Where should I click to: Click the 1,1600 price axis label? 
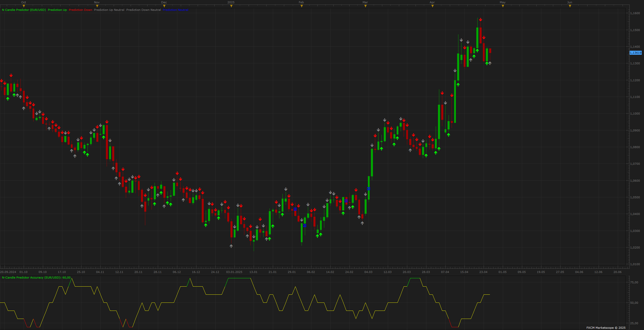tap(635, 13)
